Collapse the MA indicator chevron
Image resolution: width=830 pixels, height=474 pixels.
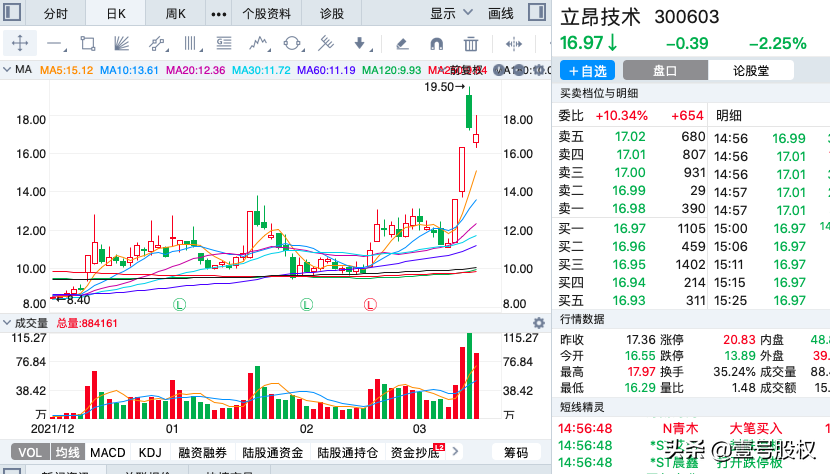tap(7, 69)
